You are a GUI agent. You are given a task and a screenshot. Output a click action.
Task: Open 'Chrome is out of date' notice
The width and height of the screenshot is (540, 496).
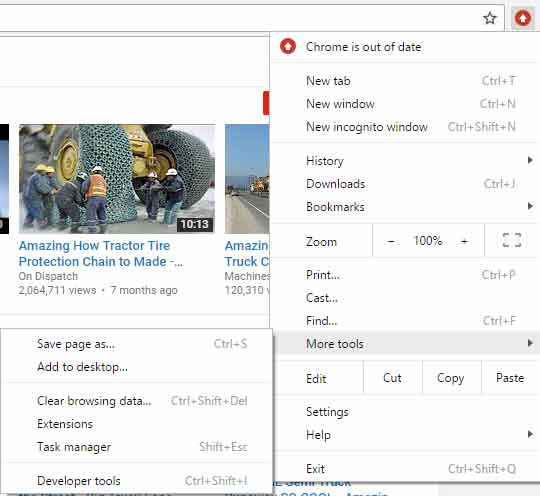pyautogui.click(x=404, y=47)
